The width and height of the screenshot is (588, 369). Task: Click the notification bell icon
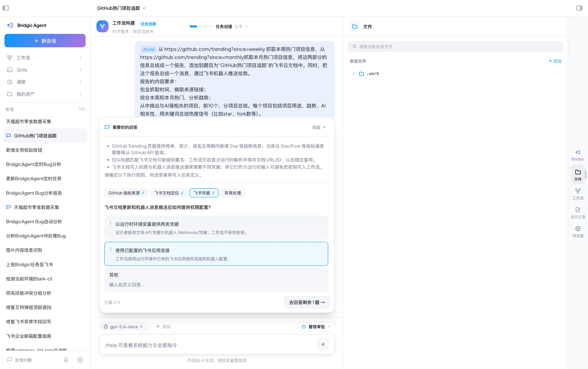pyautogui.click(x=66, y=360)
